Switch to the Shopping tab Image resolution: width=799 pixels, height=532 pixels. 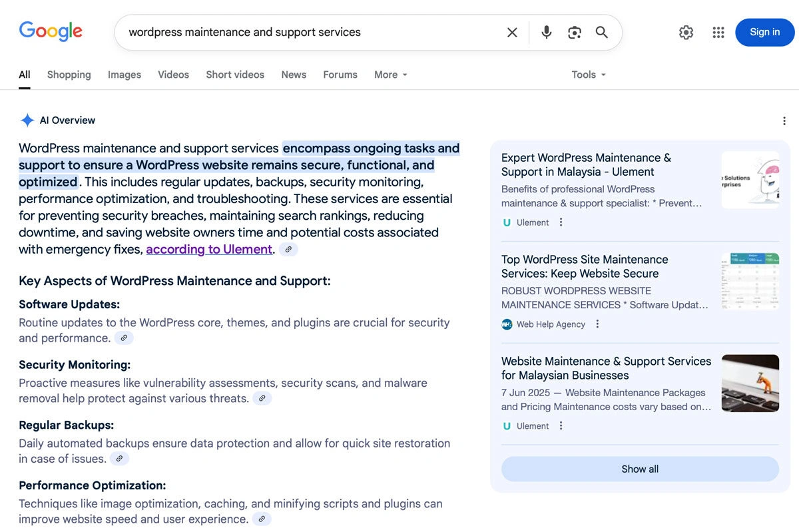(x=69, y=75)
